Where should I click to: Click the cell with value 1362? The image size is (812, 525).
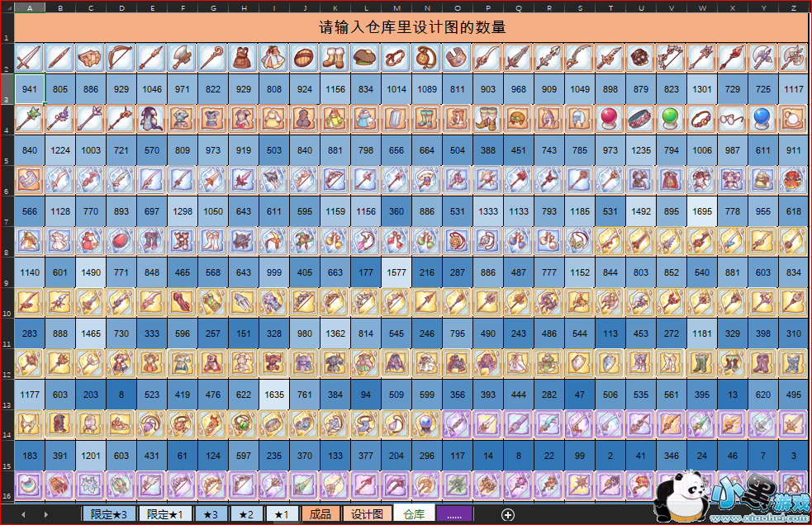[335, 333]
